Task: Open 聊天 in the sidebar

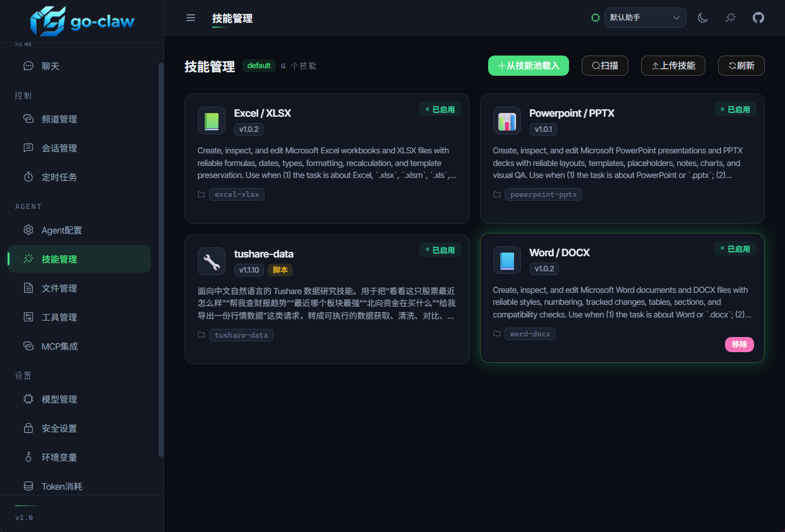Action: pos(79,66)
